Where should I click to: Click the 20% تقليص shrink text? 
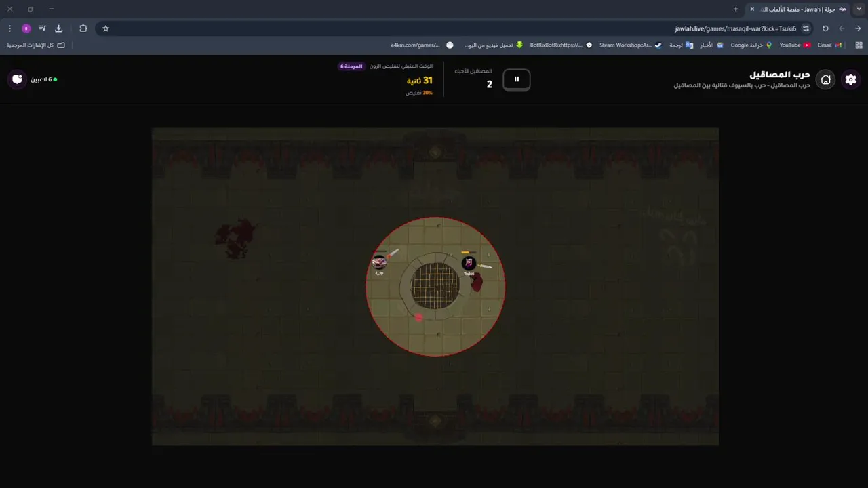pos(419,93)
